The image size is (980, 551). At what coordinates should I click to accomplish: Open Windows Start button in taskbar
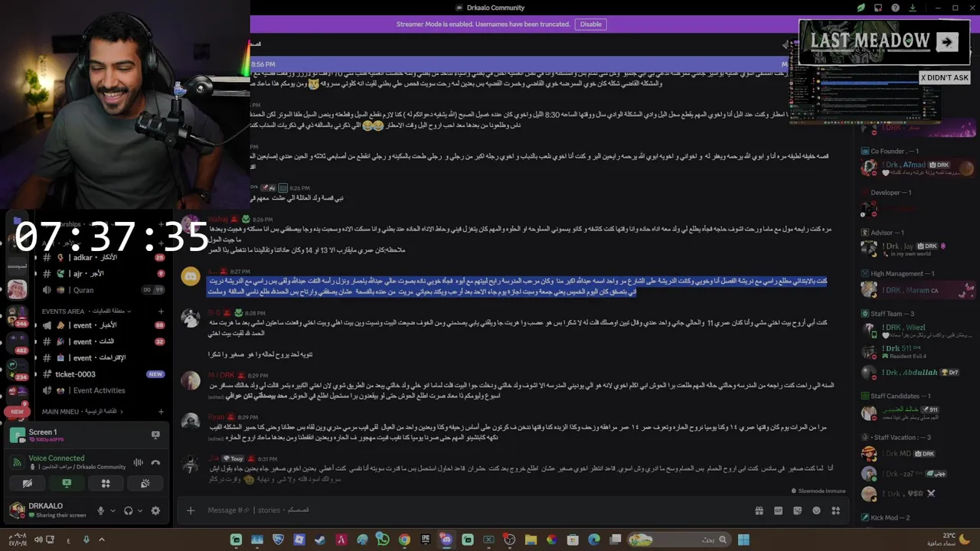743,540
